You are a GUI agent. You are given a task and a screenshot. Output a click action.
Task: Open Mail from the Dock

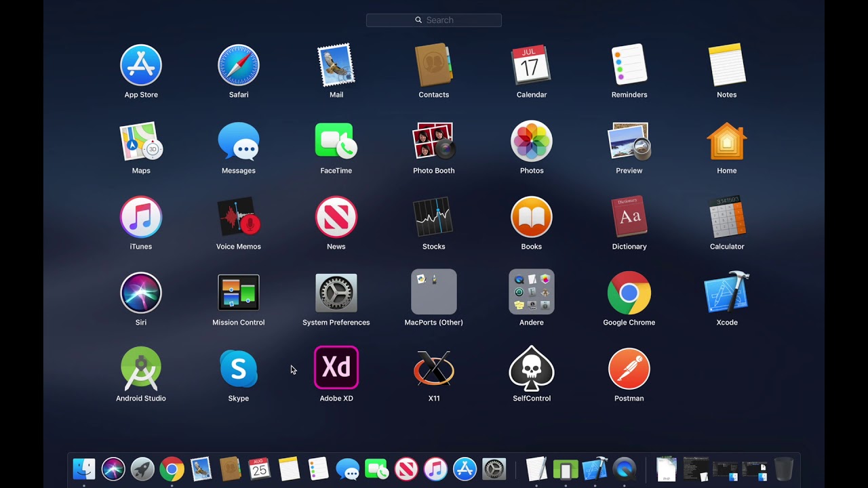pos(201,469)
